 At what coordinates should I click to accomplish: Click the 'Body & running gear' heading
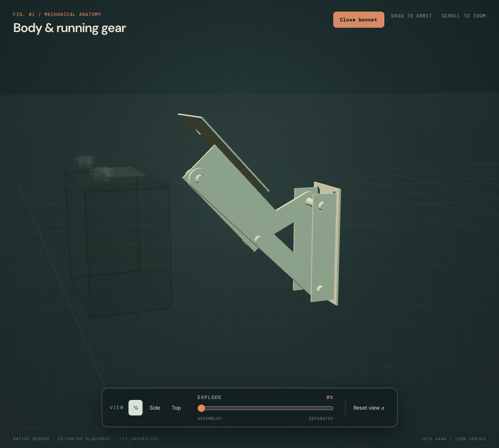(x=69, y=28)
